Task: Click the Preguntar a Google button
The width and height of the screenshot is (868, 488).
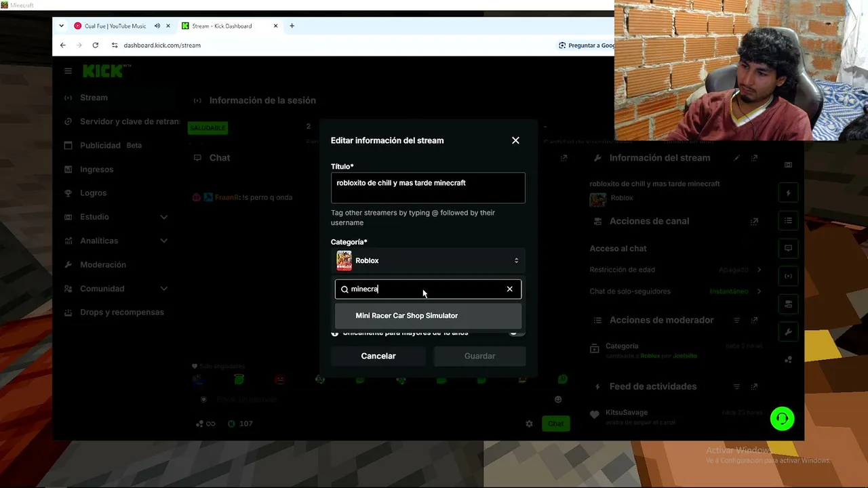Action: tap(586, 45)
